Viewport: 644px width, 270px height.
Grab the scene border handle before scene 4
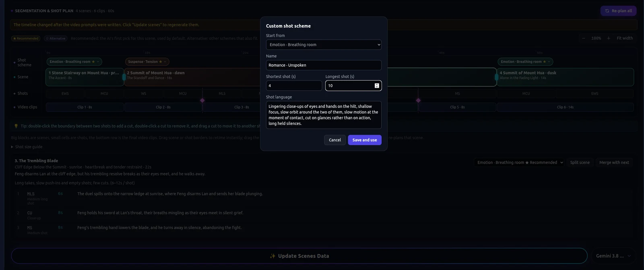click(496, 77)
